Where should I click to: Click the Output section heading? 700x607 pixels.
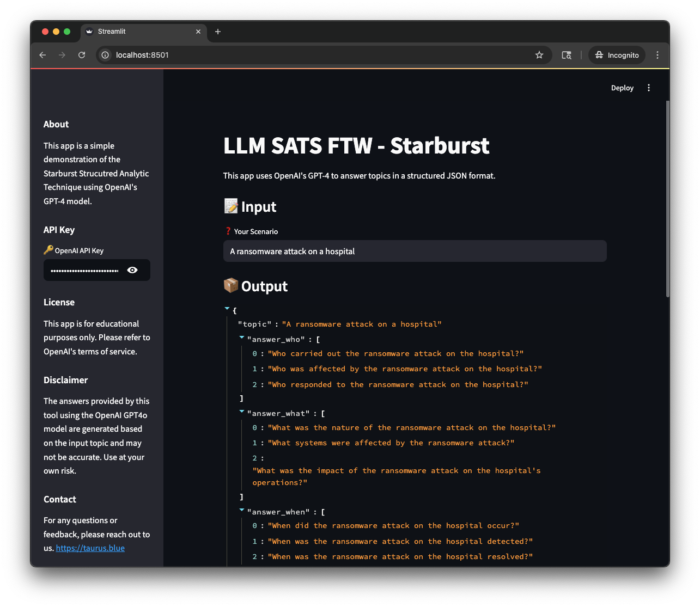264,286
